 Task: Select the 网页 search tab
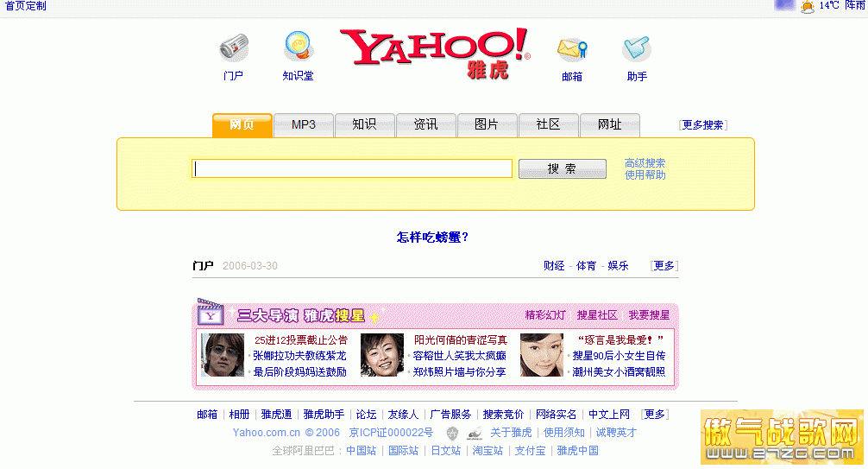pyautogui.click(x=242, y=124)
